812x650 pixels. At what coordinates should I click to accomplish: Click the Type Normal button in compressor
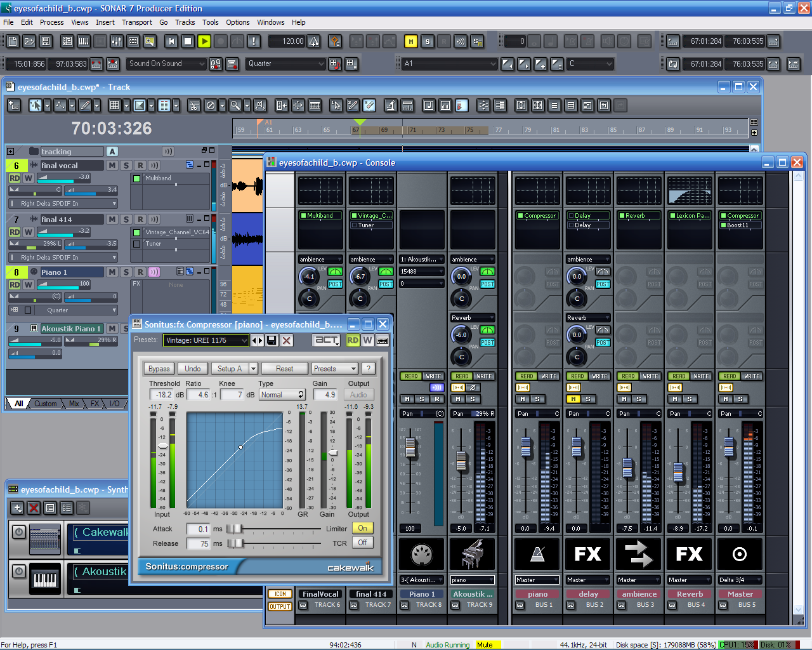tap(282, 395)
